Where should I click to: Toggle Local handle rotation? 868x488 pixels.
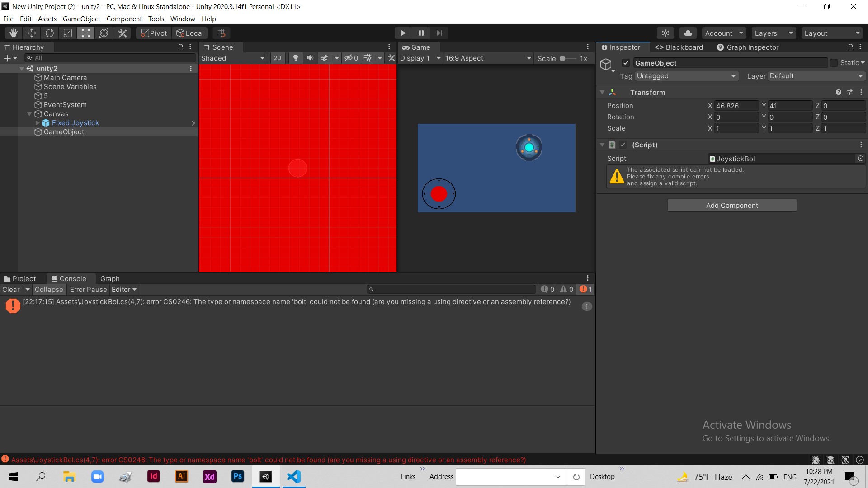coord(190,33)
